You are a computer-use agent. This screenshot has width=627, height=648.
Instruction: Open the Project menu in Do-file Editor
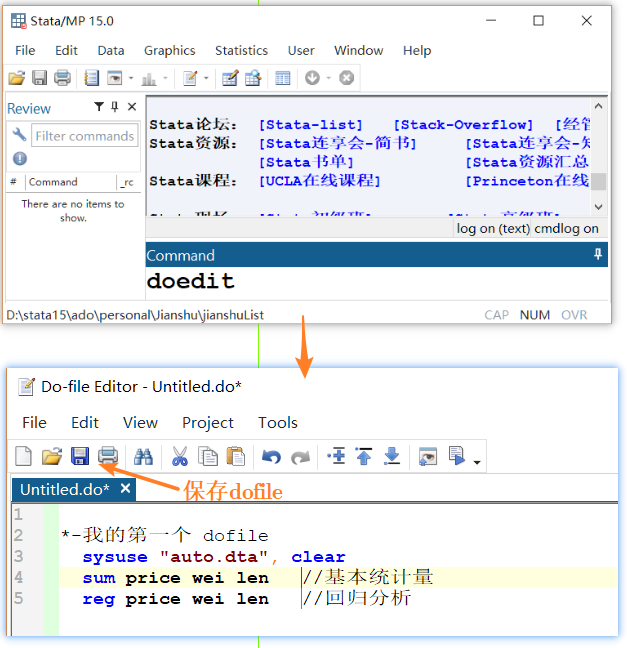click(x=208, y=423)
